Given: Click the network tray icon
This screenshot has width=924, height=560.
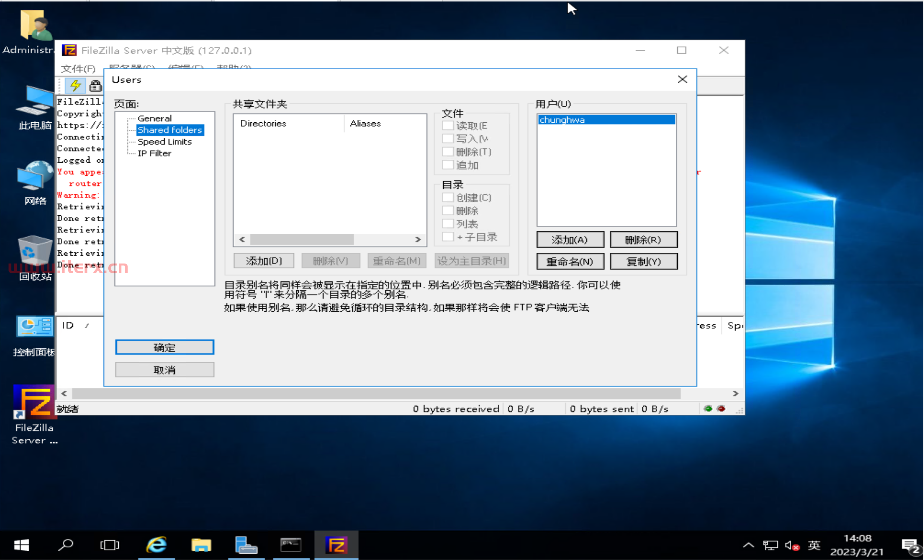Looking at the screenshot, I should coord(771,546).
